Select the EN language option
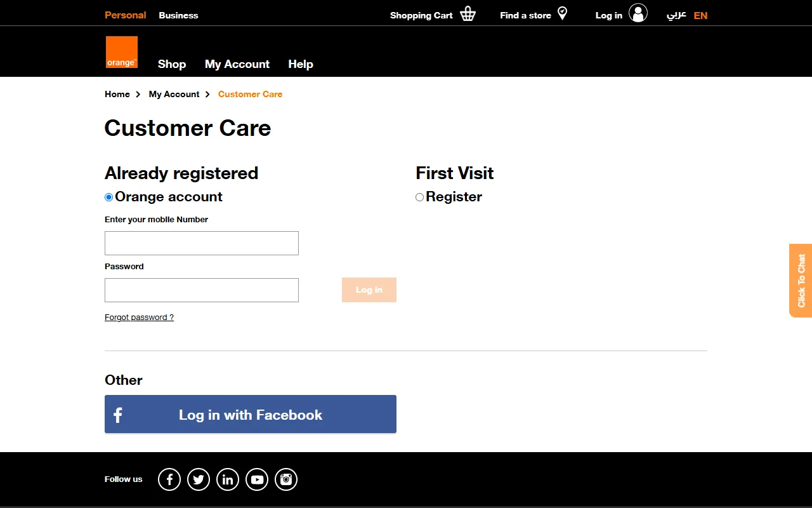 tap(700, 15)
